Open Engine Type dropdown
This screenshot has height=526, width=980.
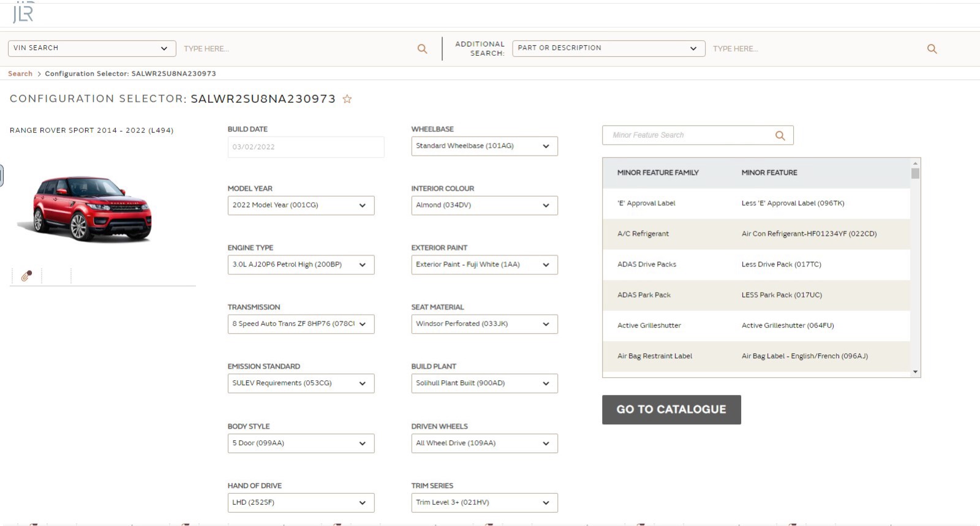[x=301, y=265]
